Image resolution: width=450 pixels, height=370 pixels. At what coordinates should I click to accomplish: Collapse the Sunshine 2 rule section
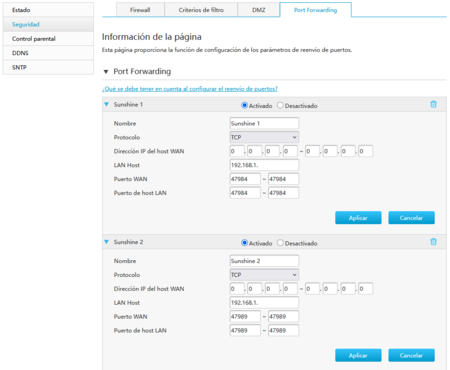click(x=106, y=242)
